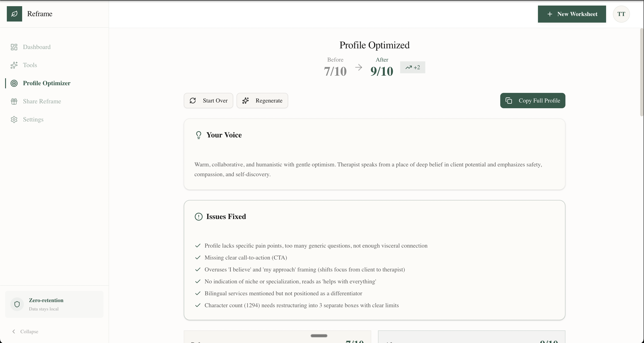Click the Settings gear icon
Viewport: 644px width, 343px height.
pyautogui.click(x=14, y=120)
